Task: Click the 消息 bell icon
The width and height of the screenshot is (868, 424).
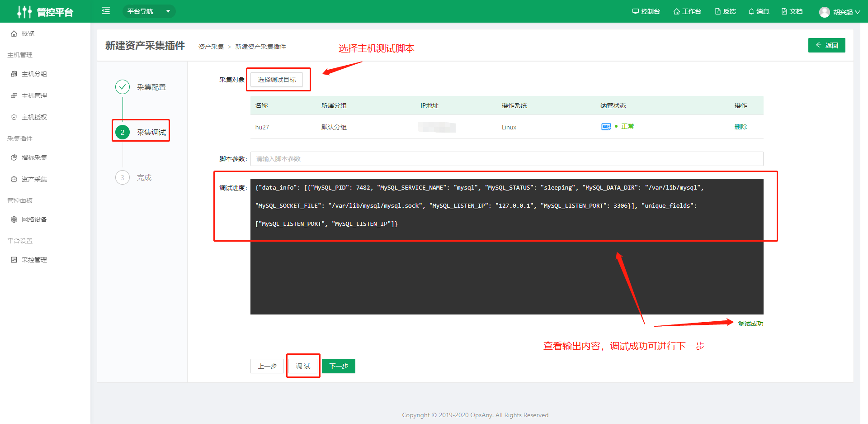Action: pyautogui.click(x=751, y=11)
